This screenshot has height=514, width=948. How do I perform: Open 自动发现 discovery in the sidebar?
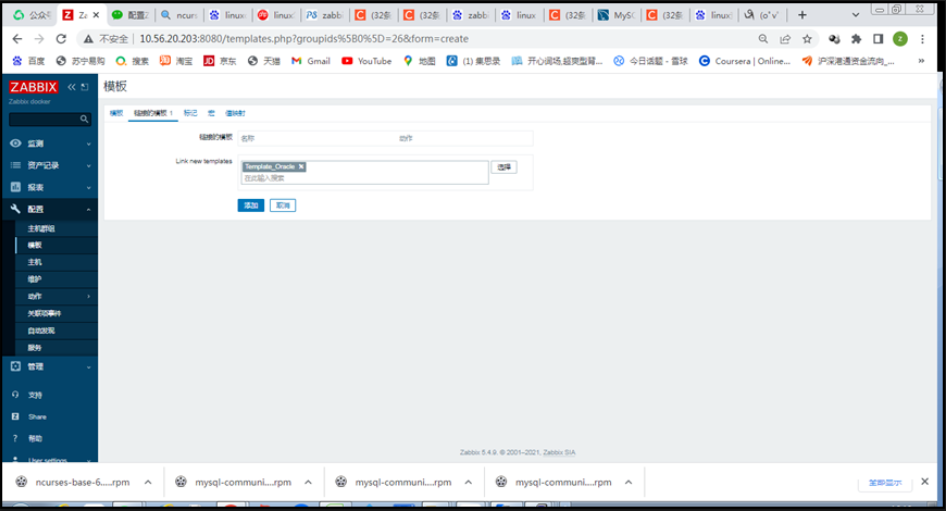[x=41, y=331]
